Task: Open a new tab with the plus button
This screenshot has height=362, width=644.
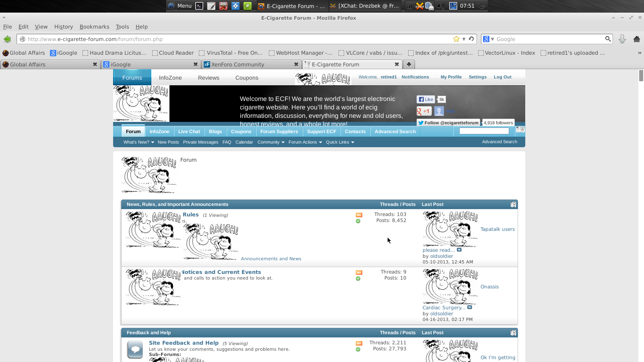Action: coord(409,64)
